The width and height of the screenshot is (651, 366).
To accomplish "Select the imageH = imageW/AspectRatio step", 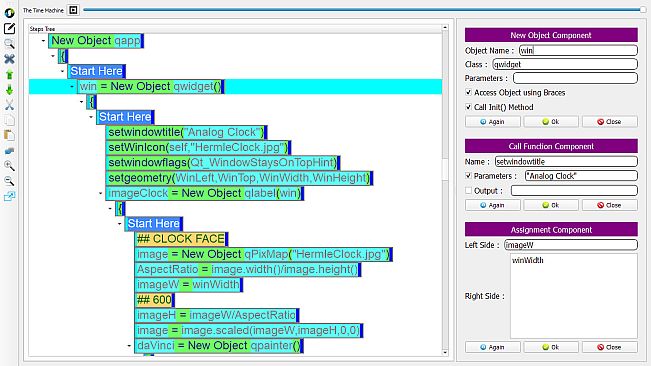I will click(217, 315).
